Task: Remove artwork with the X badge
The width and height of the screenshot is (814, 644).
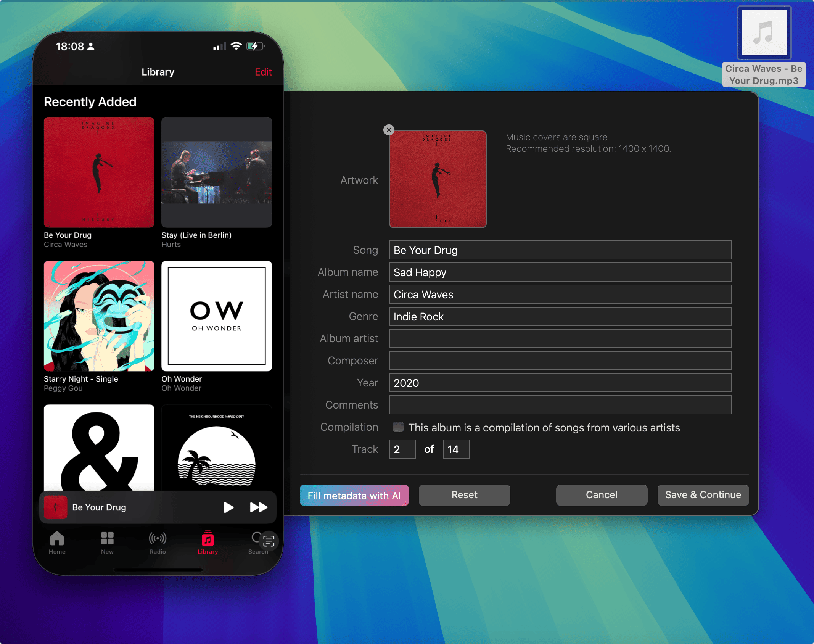Action: pyautogui.click(x=389, y=130)
